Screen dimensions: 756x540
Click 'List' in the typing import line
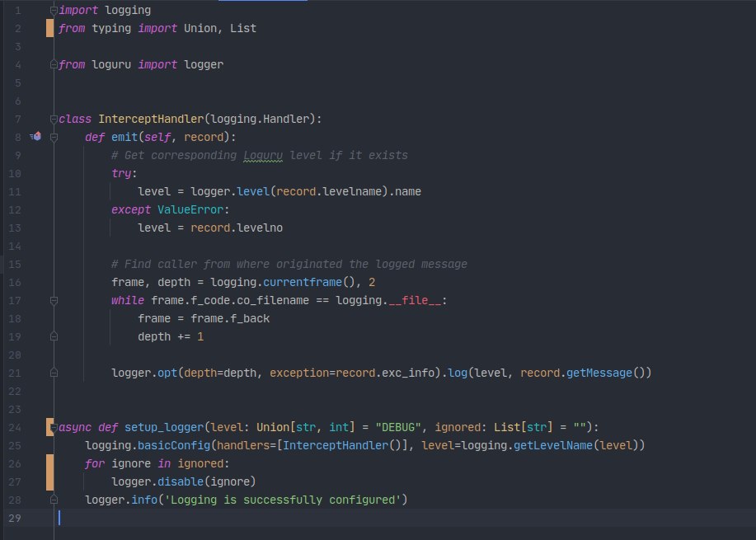(x=243, y=29)
